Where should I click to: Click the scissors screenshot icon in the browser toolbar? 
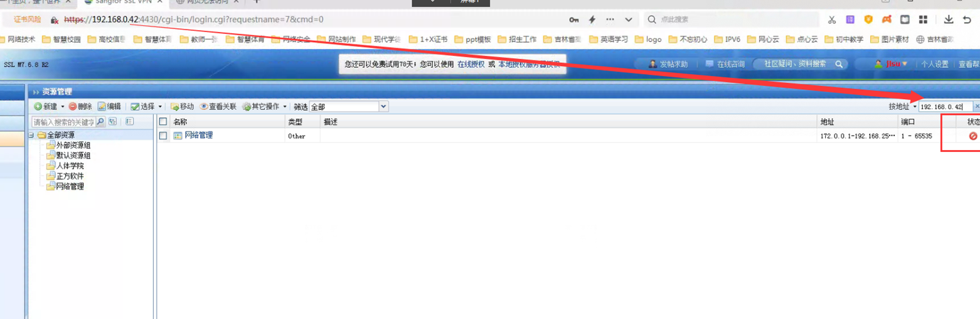[832, 19]
